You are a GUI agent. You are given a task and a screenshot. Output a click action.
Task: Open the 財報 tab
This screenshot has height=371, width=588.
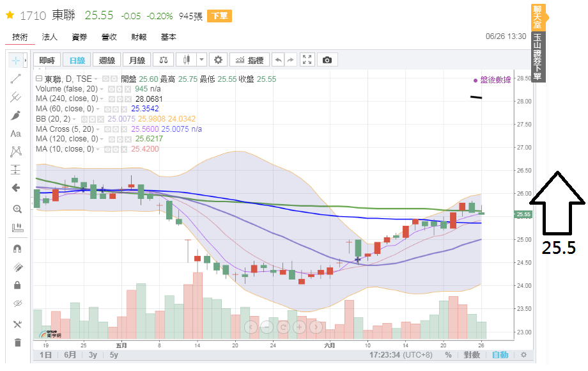click(x=139, y=36)
